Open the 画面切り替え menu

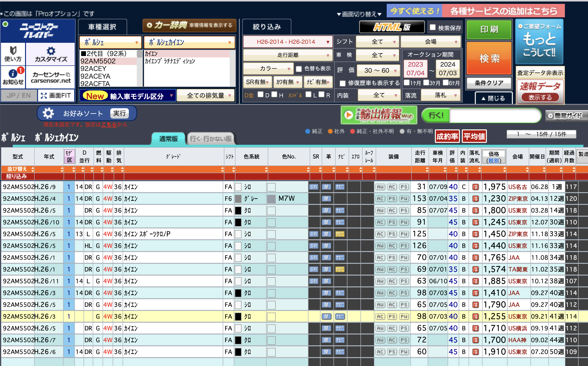click(x=359, y=14)
